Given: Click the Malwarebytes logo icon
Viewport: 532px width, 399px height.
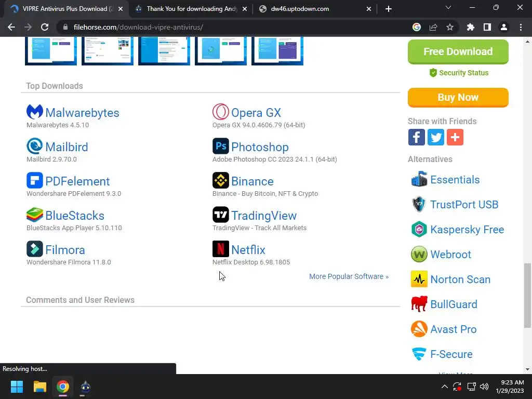Looking at the screenshot, I should (35, 112).
